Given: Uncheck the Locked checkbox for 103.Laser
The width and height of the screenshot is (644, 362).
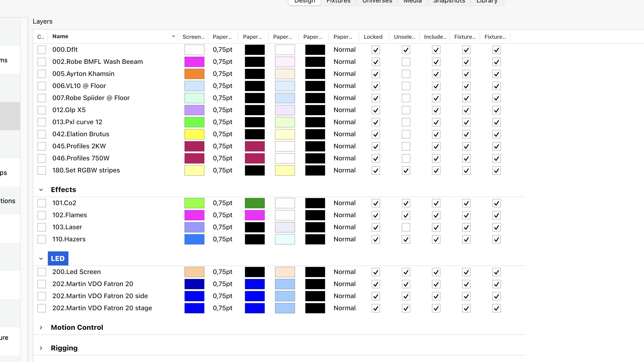Looking at the screenshot, I should click(x=376, y=227).
